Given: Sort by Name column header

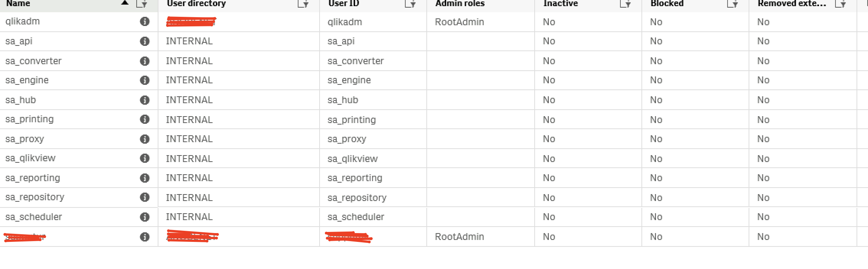Looking at the screenshot, I should coord(18,4).
